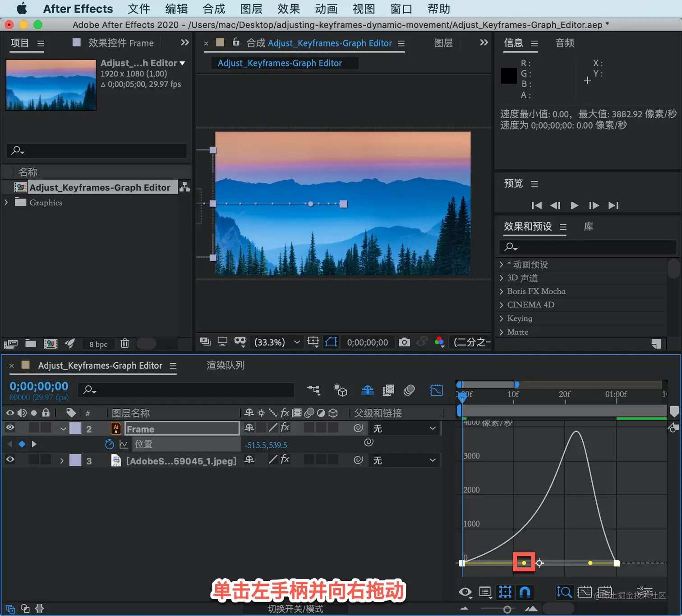Take a snapshot with the camera icon

405,342
